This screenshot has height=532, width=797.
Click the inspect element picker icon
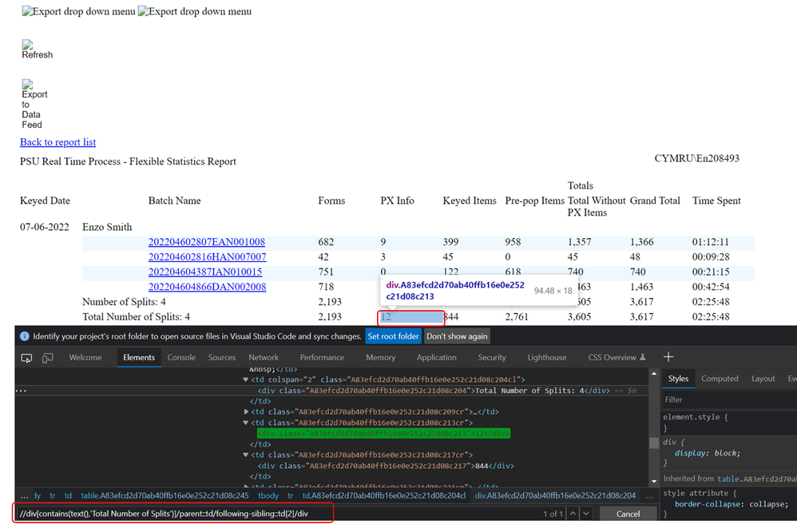[x=26, y=358]
